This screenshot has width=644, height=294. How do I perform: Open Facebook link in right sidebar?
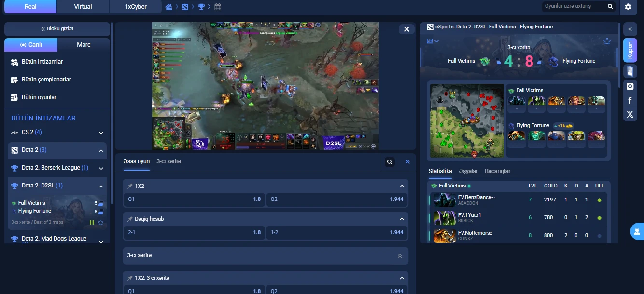click(x=630, y=100)
